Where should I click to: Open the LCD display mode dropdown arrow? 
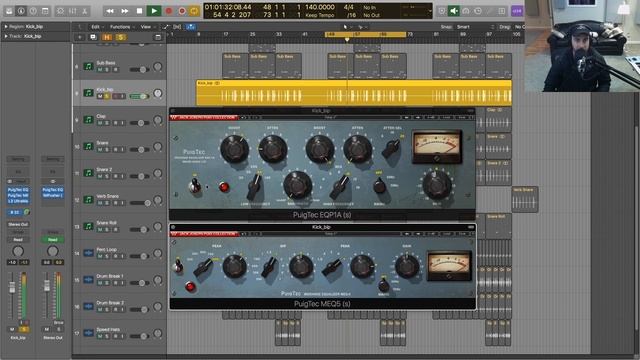(x=430, y=11)
